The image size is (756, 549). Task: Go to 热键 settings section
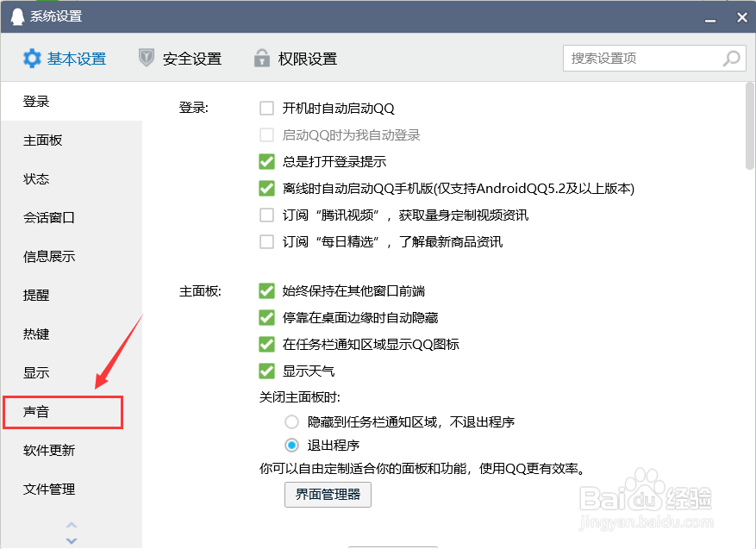(72, 334)
